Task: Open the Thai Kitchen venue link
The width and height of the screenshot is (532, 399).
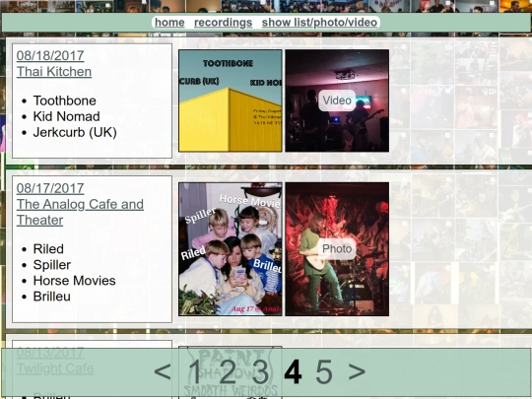Action: [x=54, y=72]
